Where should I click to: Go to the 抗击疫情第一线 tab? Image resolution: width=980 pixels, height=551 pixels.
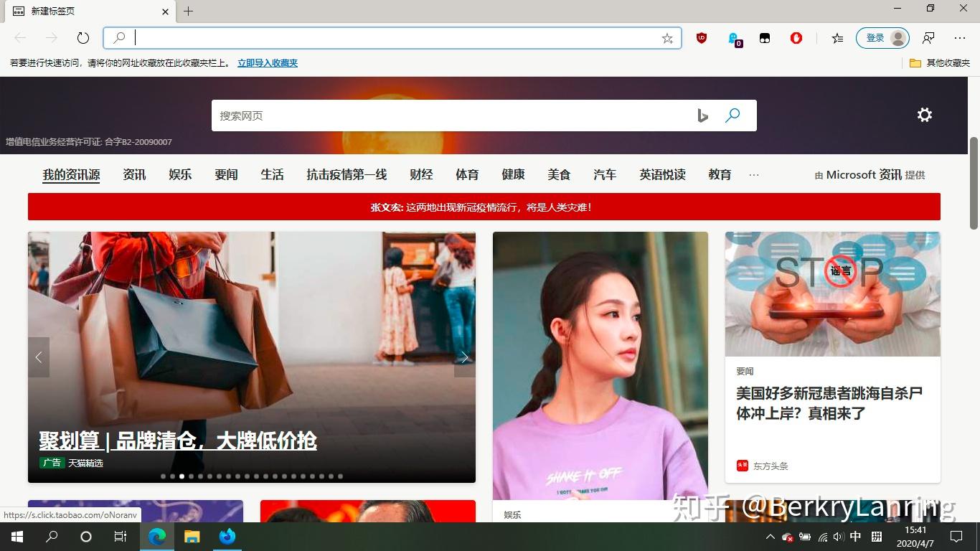coord(347,174)
